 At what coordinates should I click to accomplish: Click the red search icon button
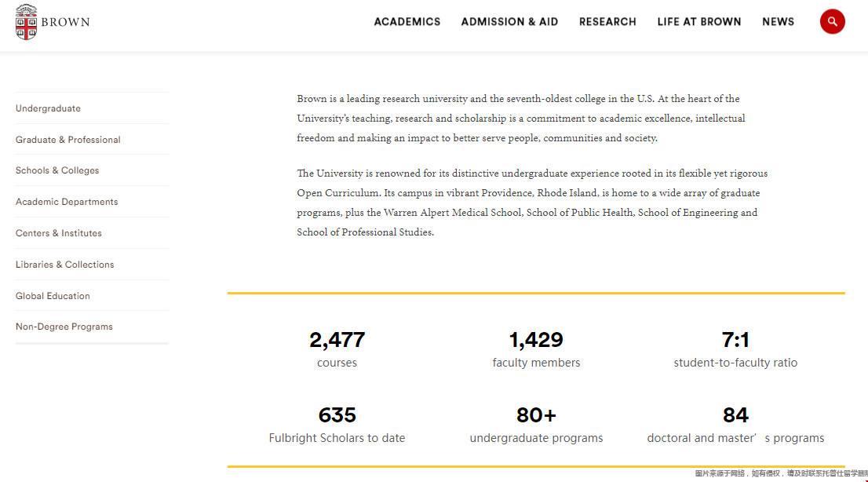click(832, 22)
